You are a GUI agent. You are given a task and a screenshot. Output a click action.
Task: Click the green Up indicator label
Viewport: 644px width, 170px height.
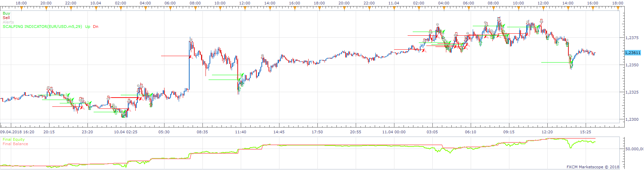point(88,27)
